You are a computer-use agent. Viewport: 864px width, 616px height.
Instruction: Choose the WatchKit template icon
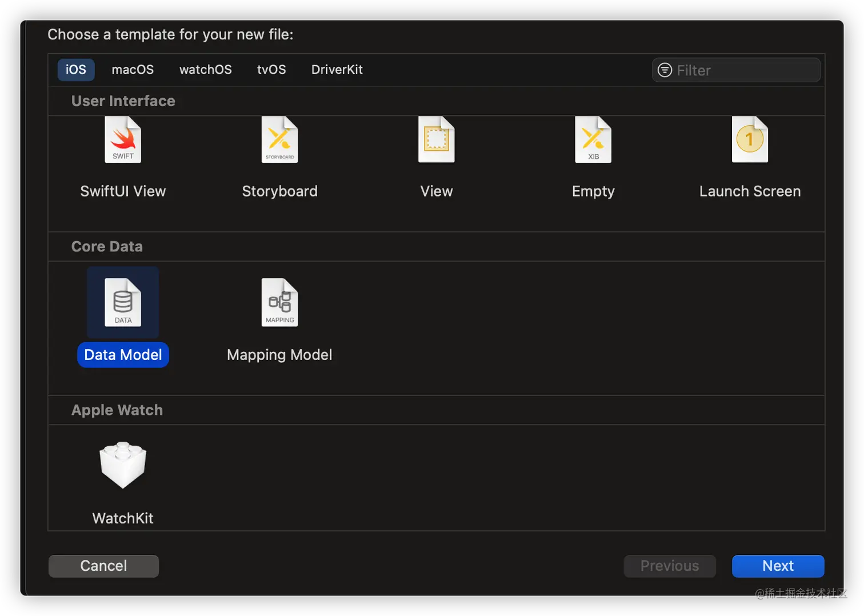click(x=123, y=465)
